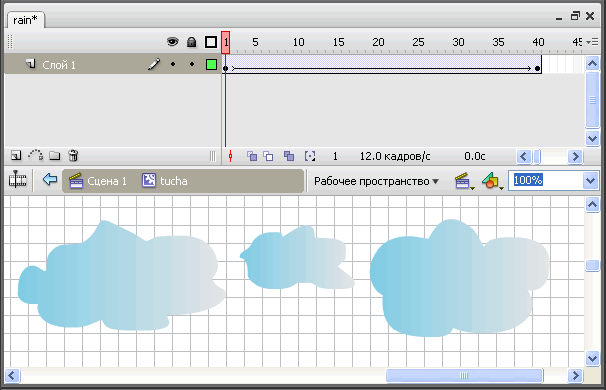Enable onion skin

(252, 156)
